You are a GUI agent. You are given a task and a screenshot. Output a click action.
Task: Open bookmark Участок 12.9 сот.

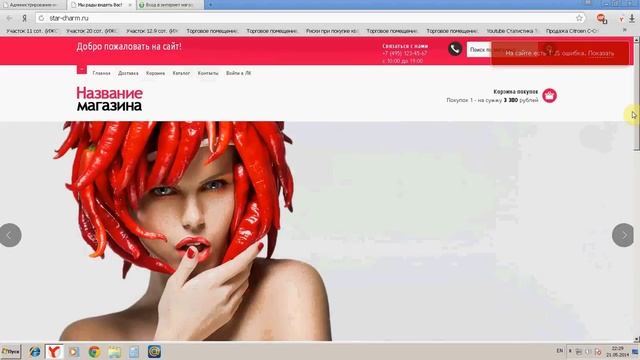click(152, 31)
